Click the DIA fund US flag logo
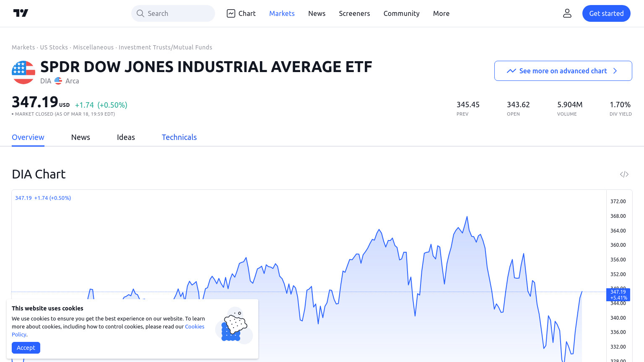 [x=23, y=72]
